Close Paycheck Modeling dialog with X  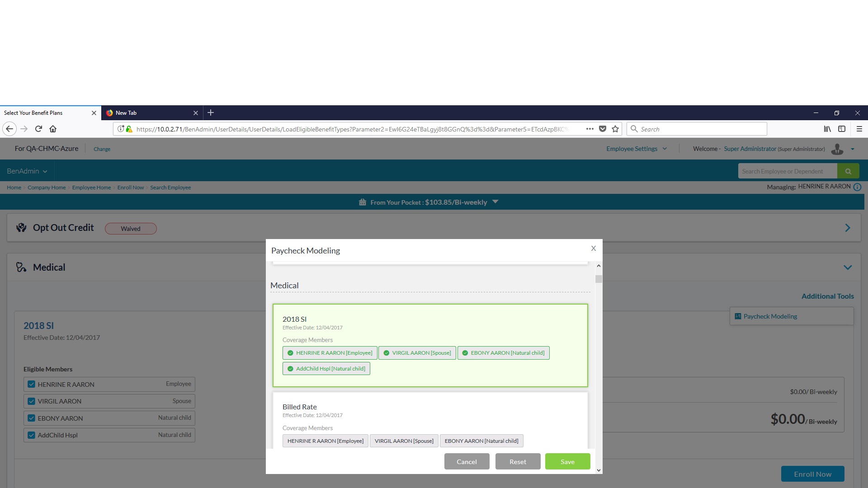click(x=593, y=249)
